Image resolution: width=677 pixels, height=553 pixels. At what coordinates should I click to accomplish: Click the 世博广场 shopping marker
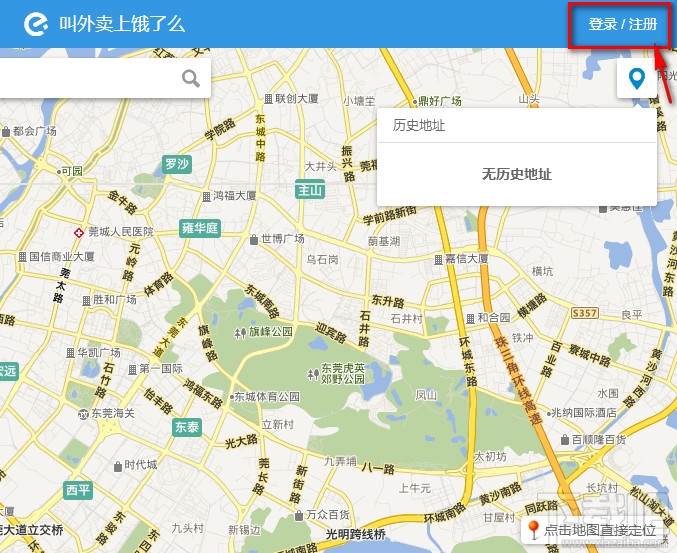[x=254, y=239]
